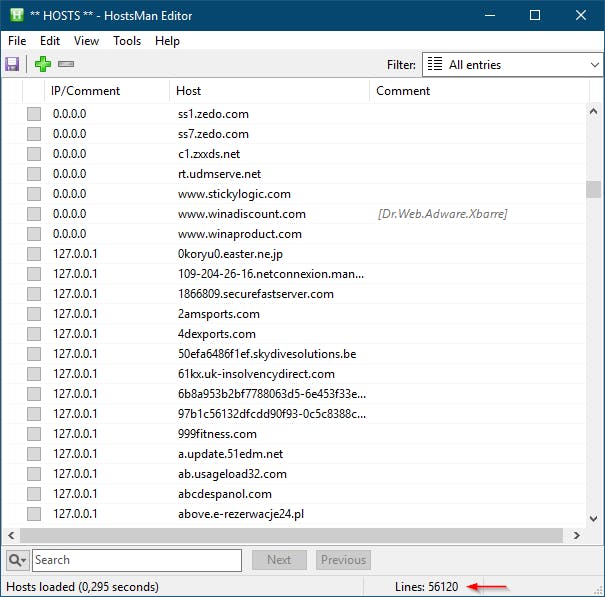605x597 pixels.
Task: Remove entry using the gray minus icon
Action: click(x=66, y=64)
